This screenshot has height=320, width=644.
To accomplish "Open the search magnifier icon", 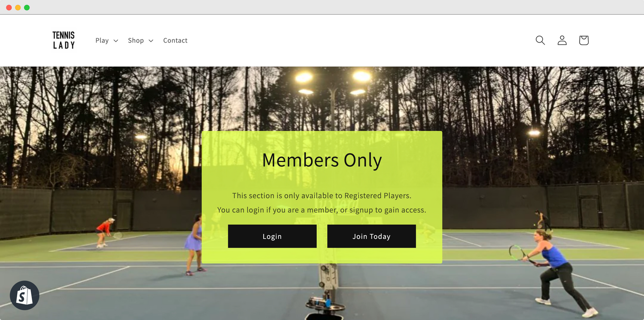I will [540, 40].
